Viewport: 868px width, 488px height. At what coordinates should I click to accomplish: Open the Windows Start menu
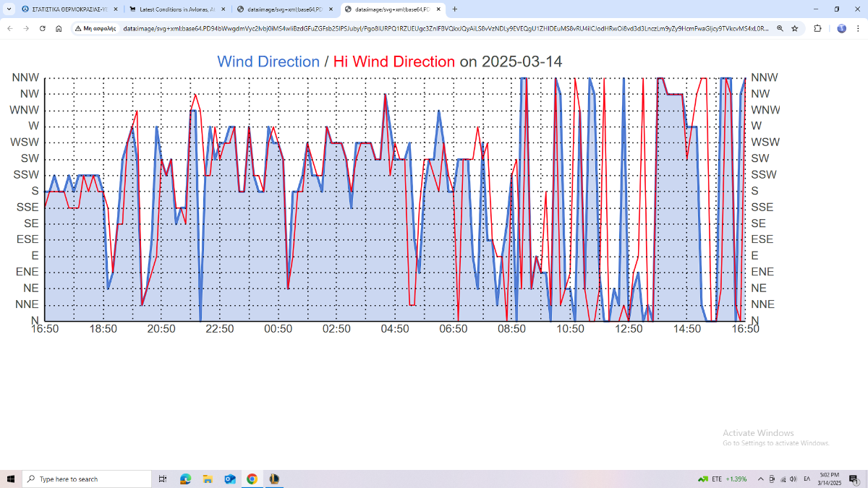(11, 479)
